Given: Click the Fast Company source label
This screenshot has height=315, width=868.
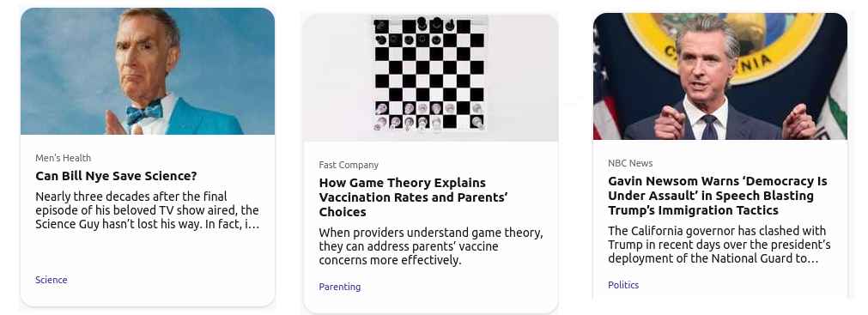Looking at the screenshot, I should [x=349, y=165].
